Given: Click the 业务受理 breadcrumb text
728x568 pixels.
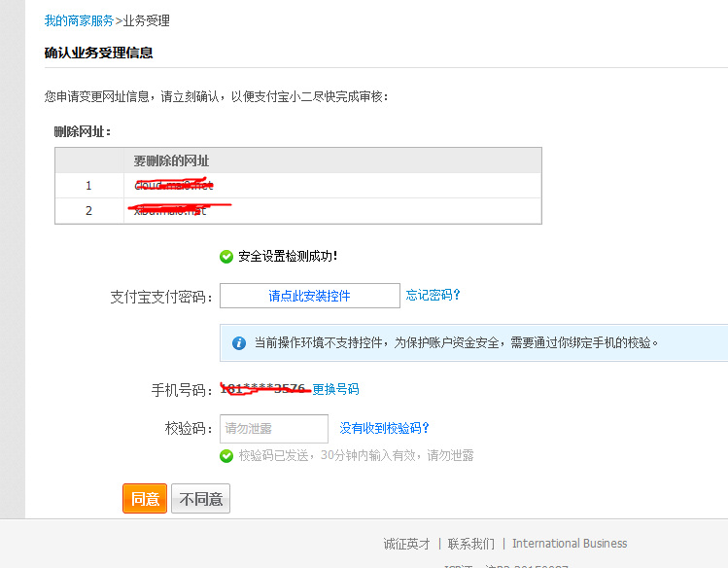Looking at the screenshot, I should (146, 20).
